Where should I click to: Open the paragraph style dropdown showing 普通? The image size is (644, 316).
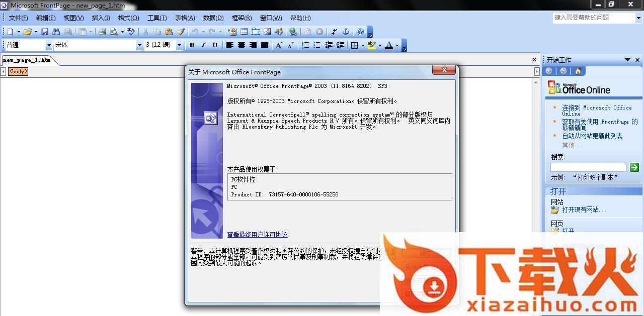pyautogui.click(x=49, y=45)
